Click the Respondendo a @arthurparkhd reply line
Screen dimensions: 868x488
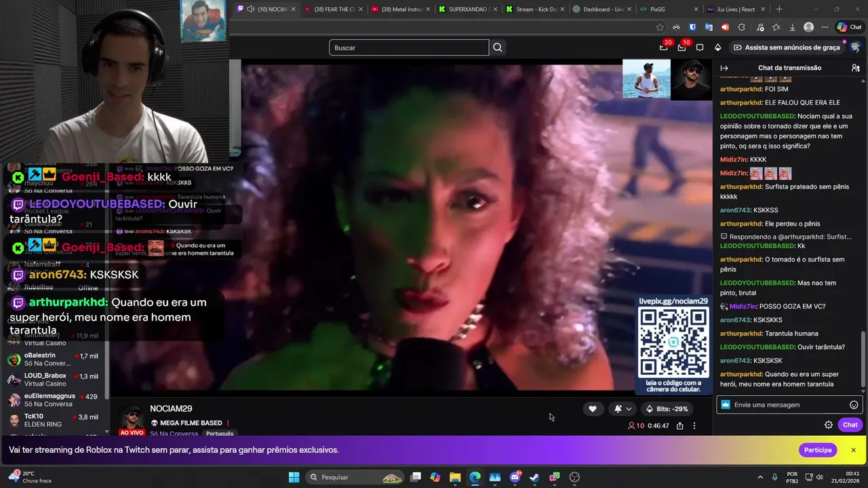(786, 237)
